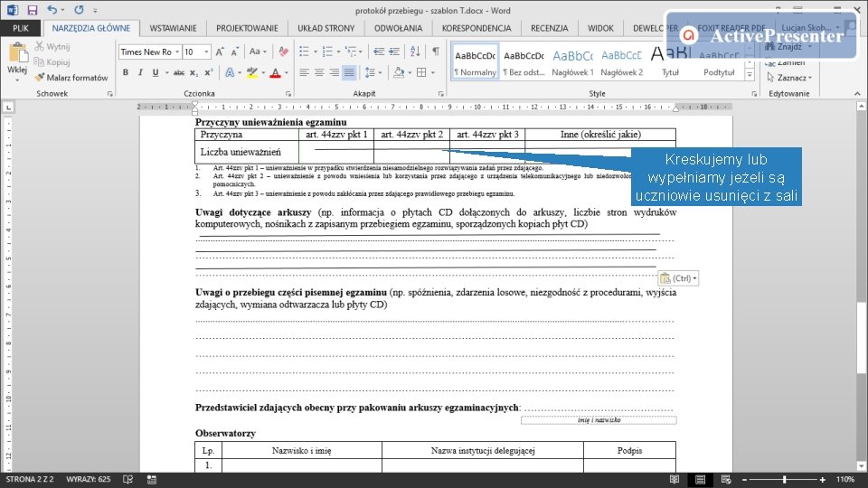Click the shading paint bucket icon

[x=399, y=72]
